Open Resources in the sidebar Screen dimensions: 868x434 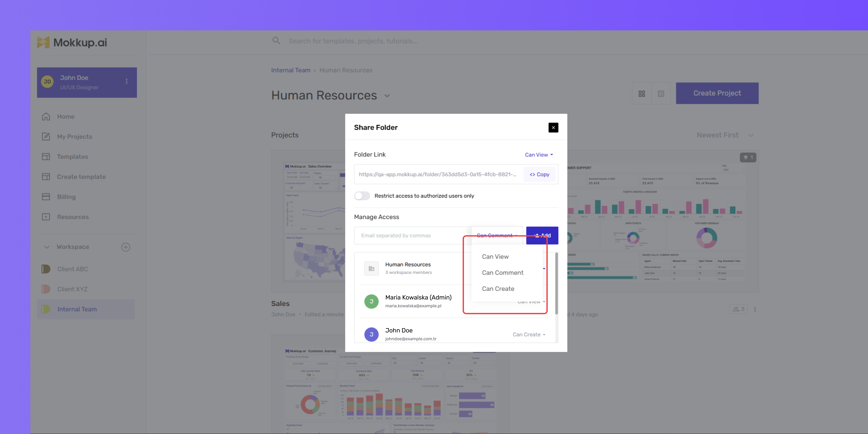point(65,217)
